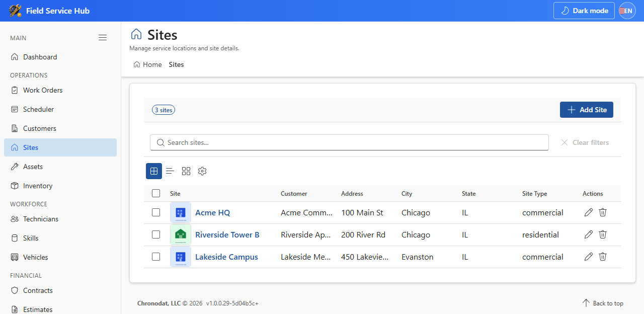This screenshot has height=314, width=644.
Task: Click the Riverside Tower B green thumbnail
Action: pos(181,234)
